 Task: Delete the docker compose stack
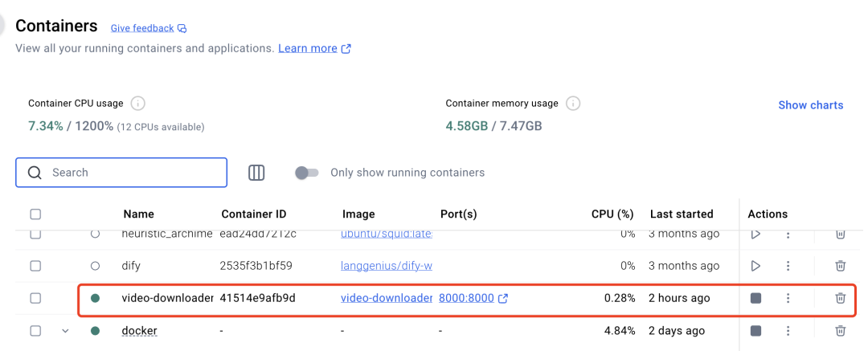click(x=840, y=330)
